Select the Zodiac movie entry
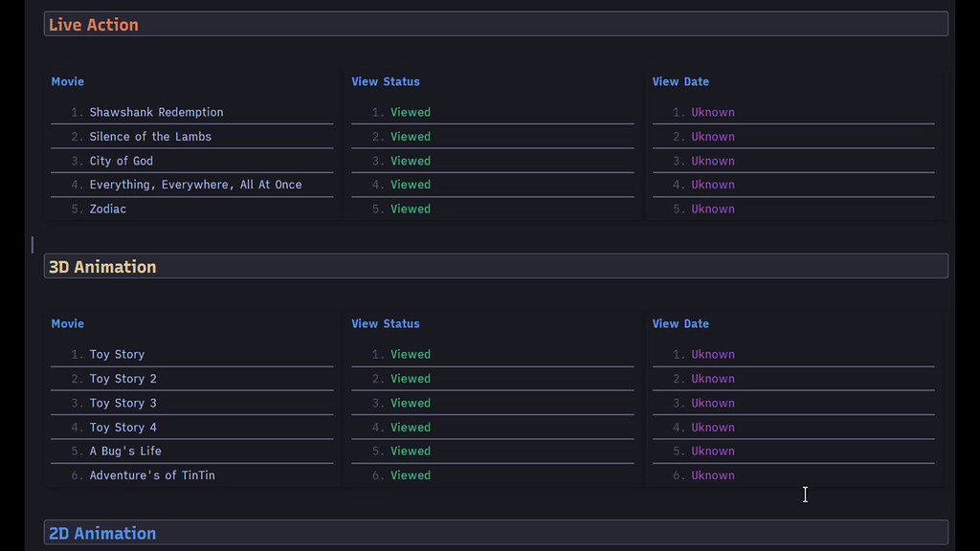980x551 pixels. 107,209
